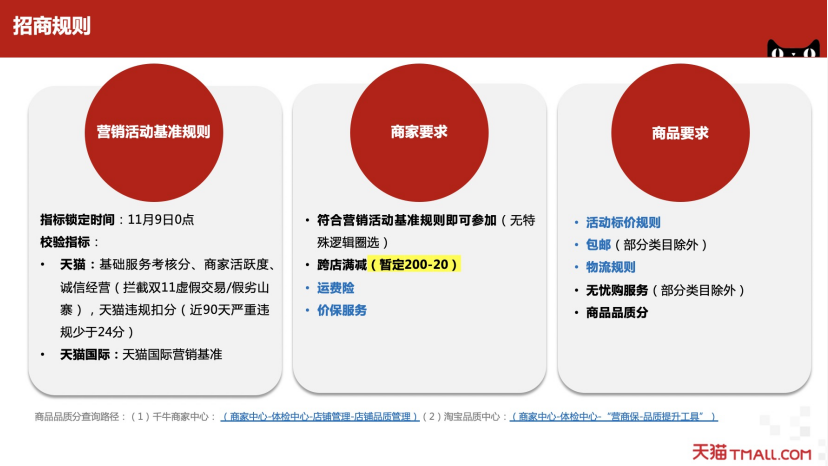The image size is (828, 466).
Task: Select the 商品要求 red circle
Action: pyautogui.click(x=680, y=132)
